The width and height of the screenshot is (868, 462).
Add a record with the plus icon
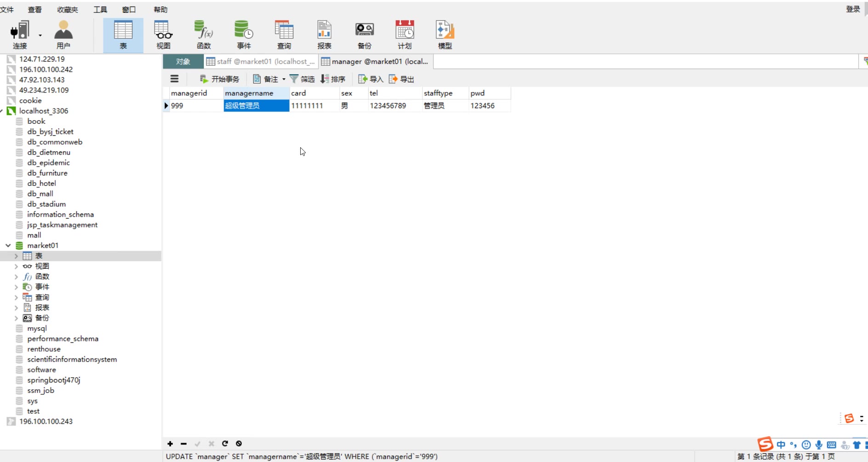point(170,444)
